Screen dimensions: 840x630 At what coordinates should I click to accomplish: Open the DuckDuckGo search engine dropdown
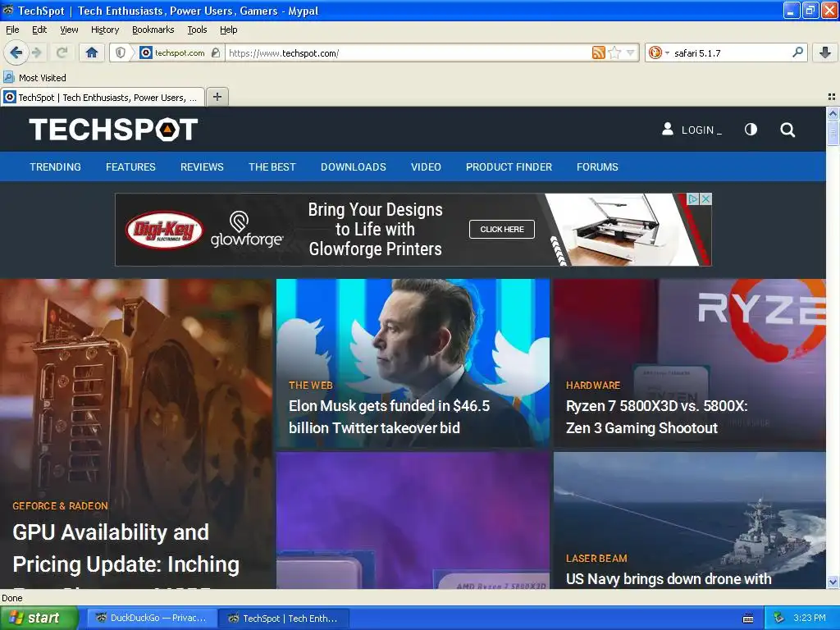click(659, 52)
